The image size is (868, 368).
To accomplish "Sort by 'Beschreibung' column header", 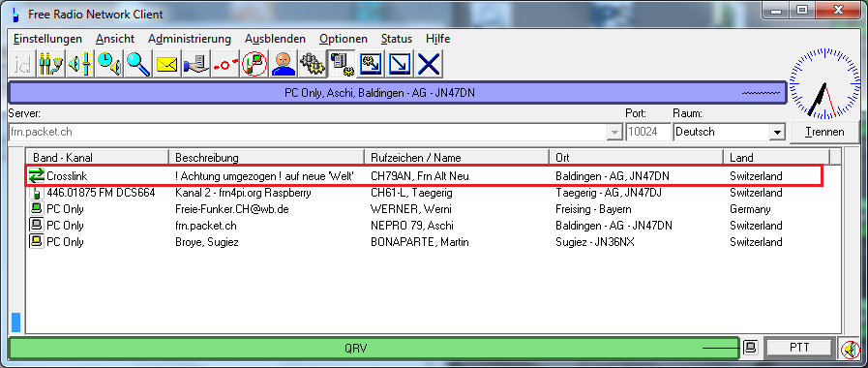I will click(266, 158).
